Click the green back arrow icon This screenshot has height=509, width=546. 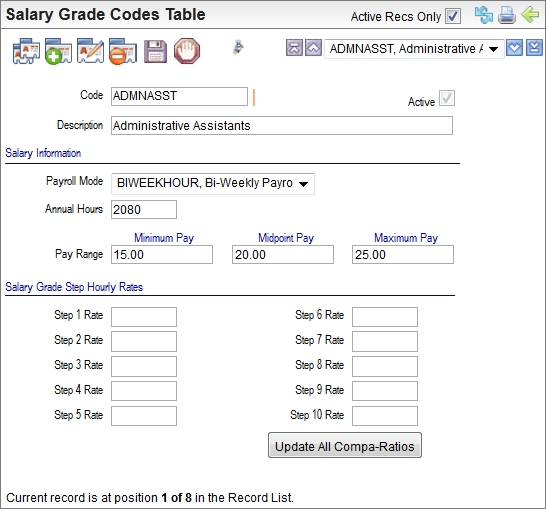tap(530, 15)
